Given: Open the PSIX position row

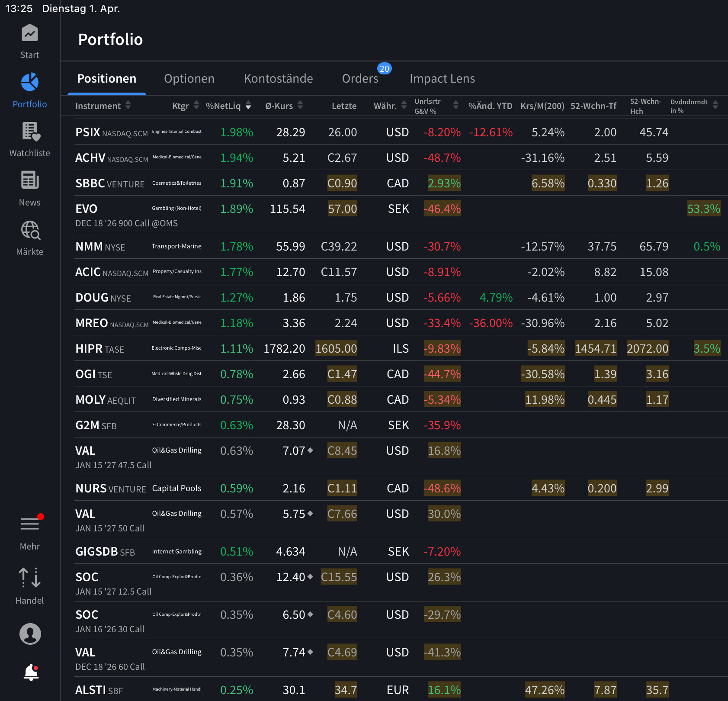Looking at the screenshot, I should coord(401,132).
